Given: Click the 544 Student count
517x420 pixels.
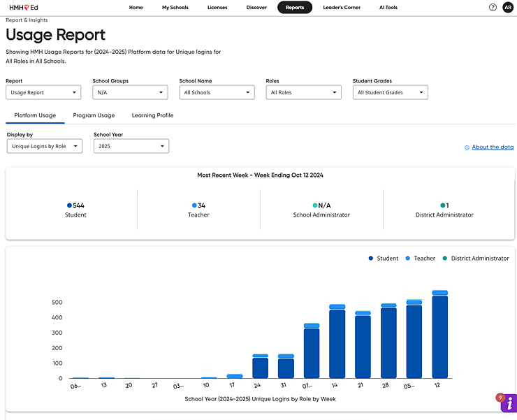Looking at the screenshot, I should coord(78,205).
